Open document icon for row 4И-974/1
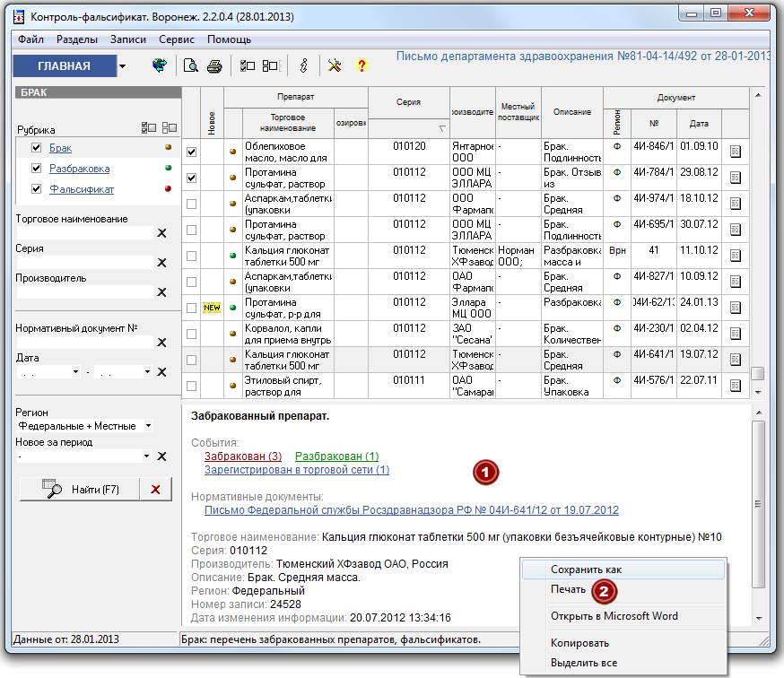 [735, 204]
